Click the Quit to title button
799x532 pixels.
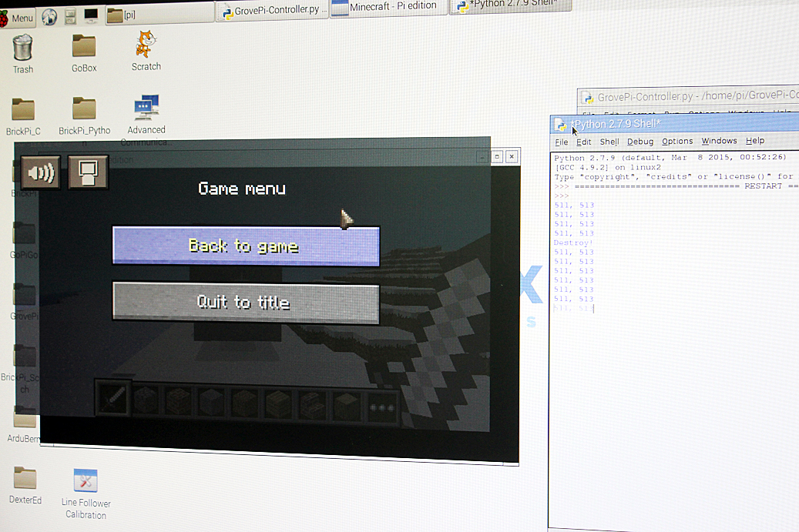click(x=246, y=303)
